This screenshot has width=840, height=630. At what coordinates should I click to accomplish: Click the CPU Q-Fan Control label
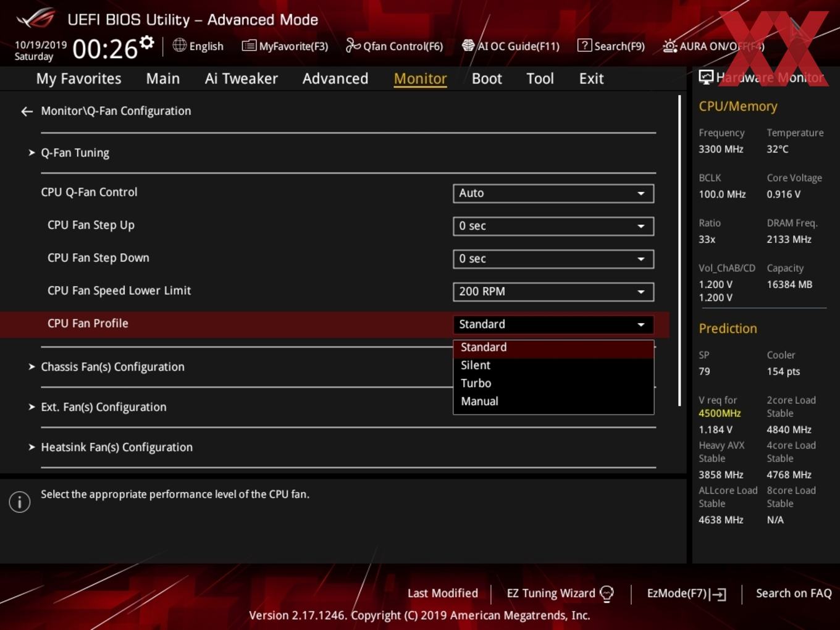pos(89,192)
